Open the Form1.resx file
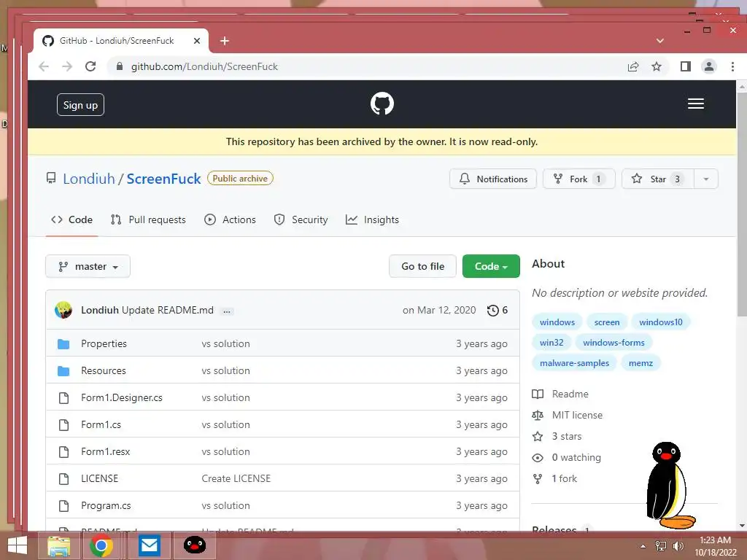This screenshot has width=747, height=560. point(105,452)
